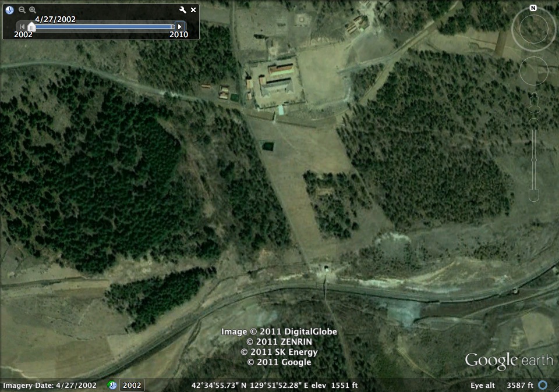
Task: Click the streaming indicator circle beside Eye alt
Action: [544, 385]
